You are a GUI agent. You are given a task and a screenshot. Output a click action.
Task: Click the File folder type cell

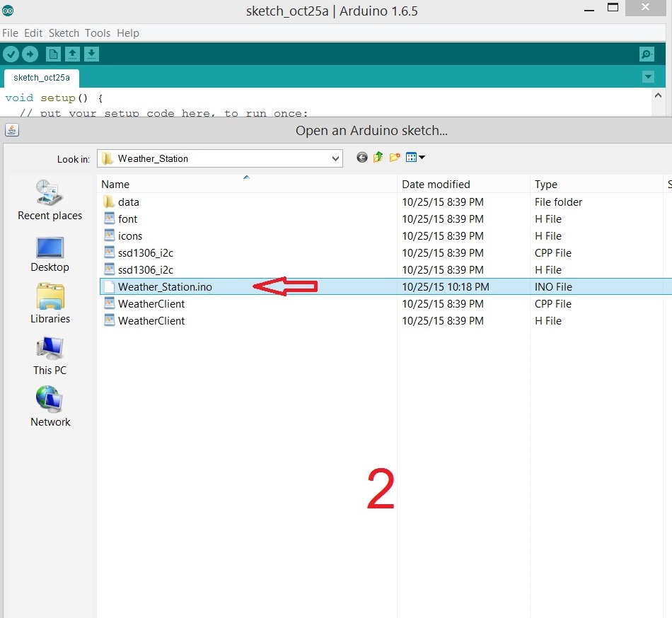click(x=558, y=202)
